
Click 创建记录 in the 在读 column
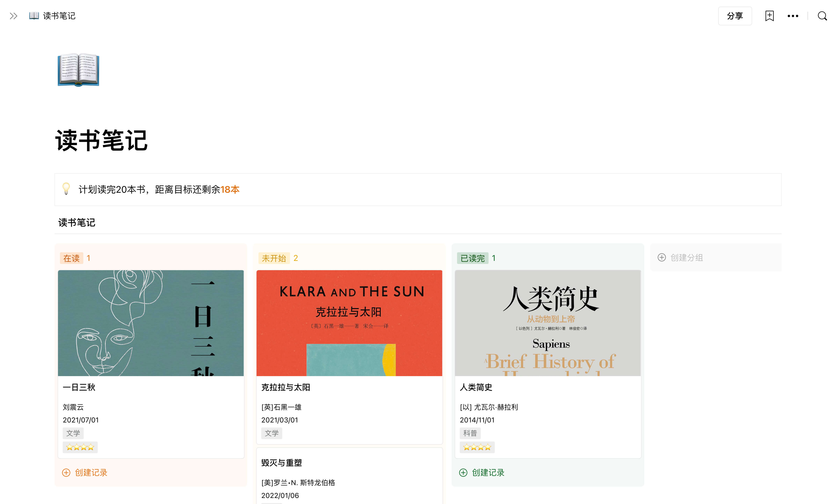pyautogui.click(x=91, y=472)
